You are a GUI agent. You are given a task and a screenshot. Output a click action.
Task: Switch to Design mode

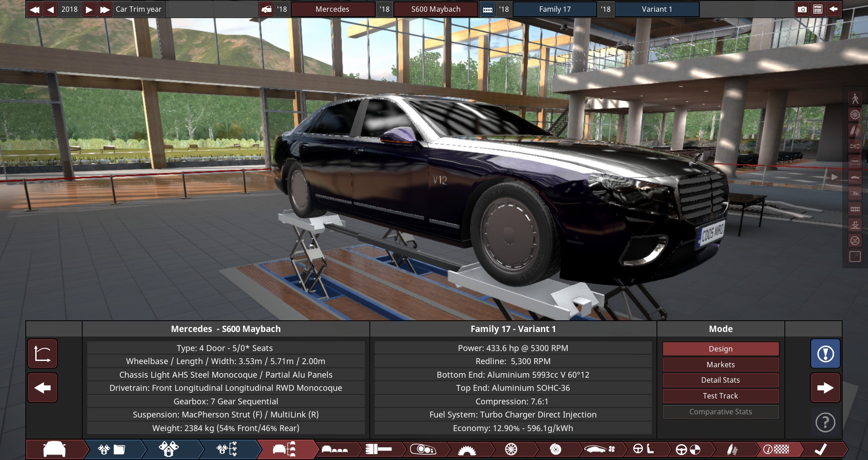click(x=721, y=349)
